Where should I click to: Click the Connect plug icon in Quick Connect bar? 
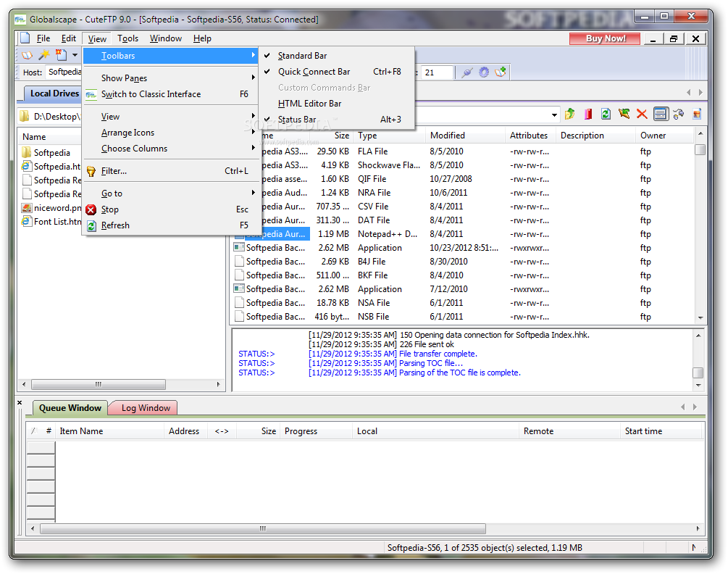467,72
